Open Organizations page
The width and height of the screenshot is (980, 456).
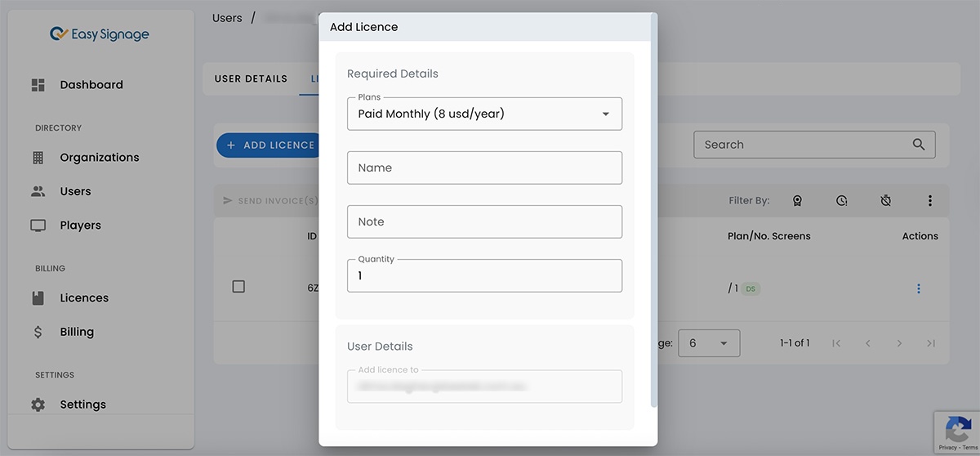100,158
